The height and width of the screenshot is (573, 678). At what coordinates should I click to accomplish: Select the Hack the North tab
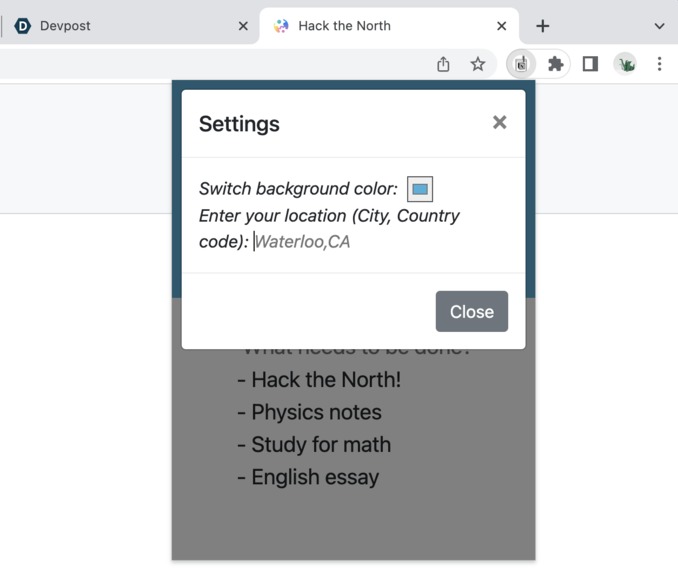[x=389, y=26]
